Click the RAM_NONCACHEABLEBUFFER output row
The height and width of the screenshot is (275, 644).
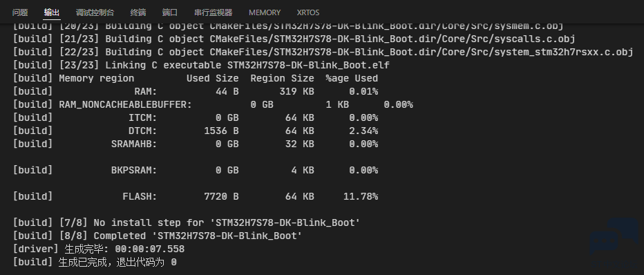pyautogui.click(x=212, y=104)
